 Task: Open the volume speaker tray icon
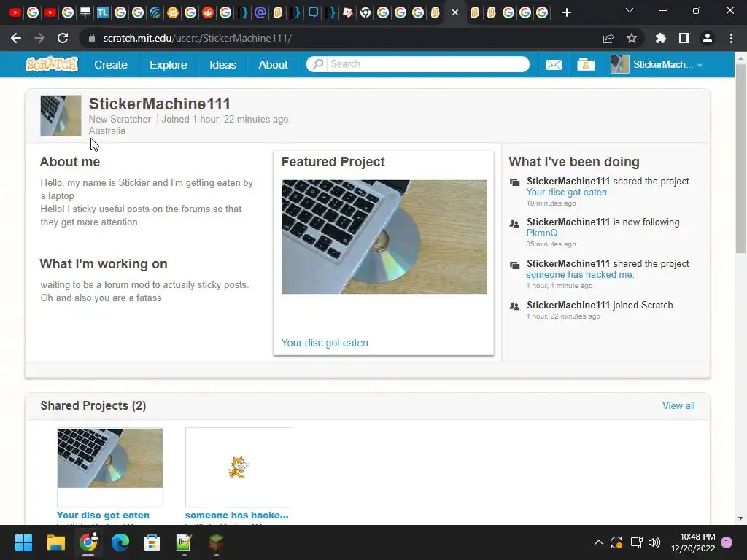654,542
